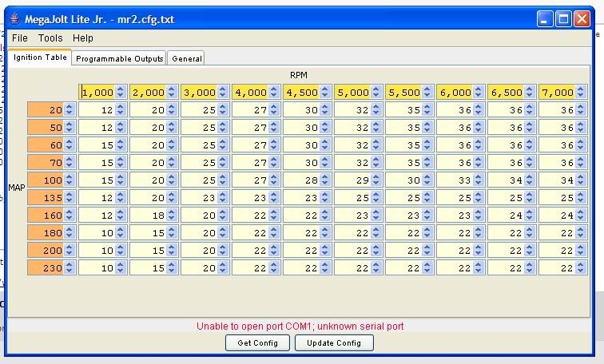The image size is (604, 364).
Task: Click the 4,500 RPM header field
Action: pyautogui.click(x=300, y=93)
